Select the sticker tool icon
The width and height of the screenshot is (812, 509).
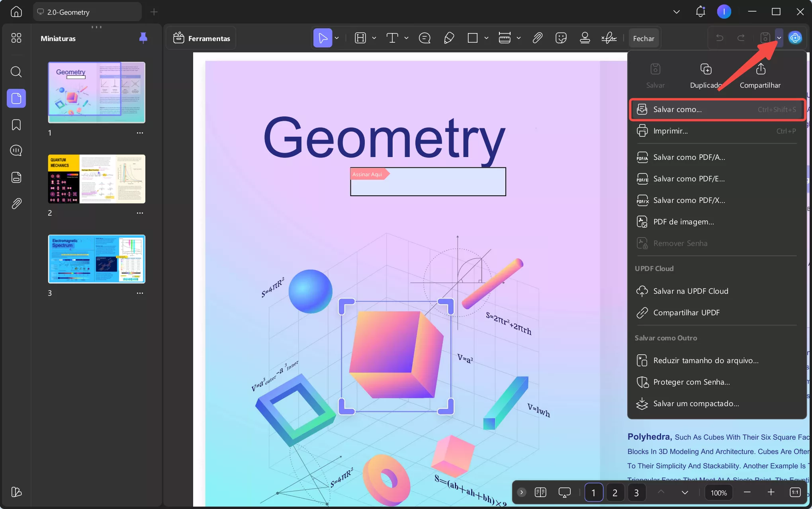pos(561,38)
